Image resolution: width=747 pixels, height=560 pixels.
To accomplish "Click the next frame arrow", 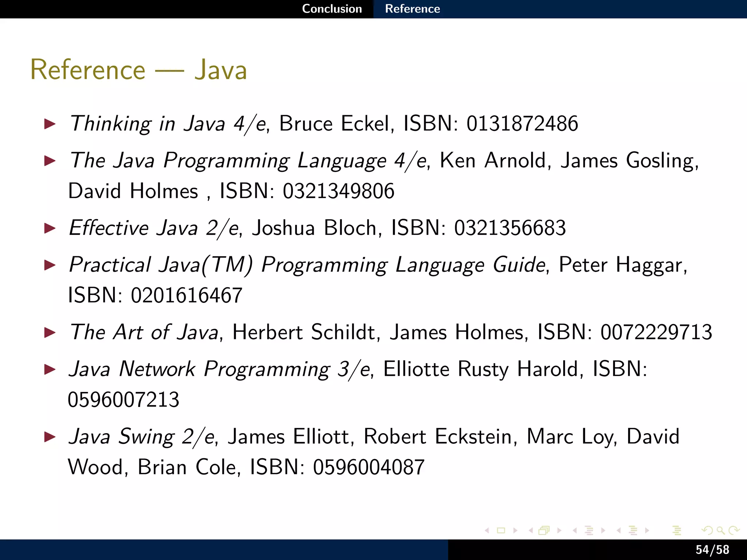I will click(x=559, y=530).
